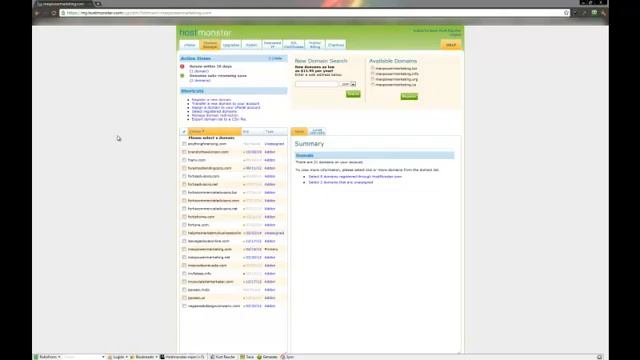640x360 pixels.
Task: Open domains link under auto renewing soon
Action: [x=200, y=80]
